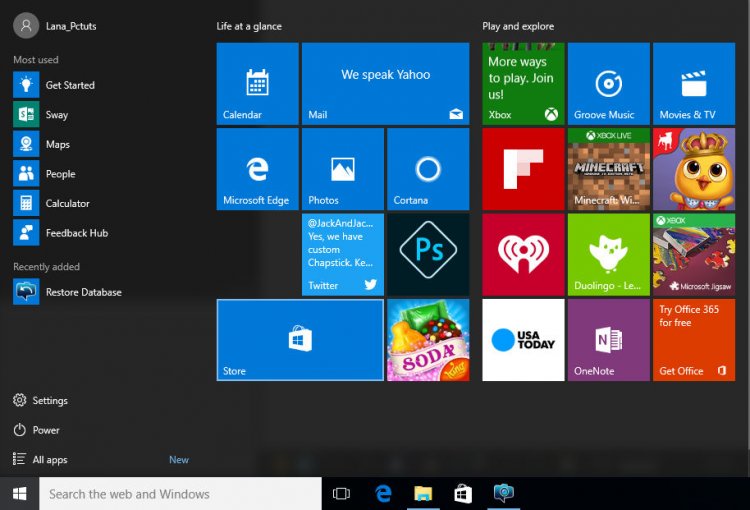
Task: Open People app in list
Action: [44, 174]
